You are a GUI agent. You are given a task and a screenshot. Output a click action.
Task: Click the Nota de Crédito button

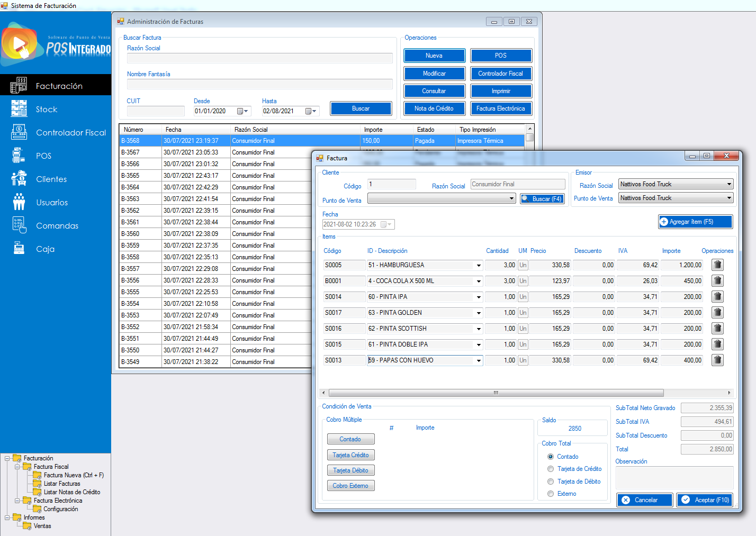(434, 108)
